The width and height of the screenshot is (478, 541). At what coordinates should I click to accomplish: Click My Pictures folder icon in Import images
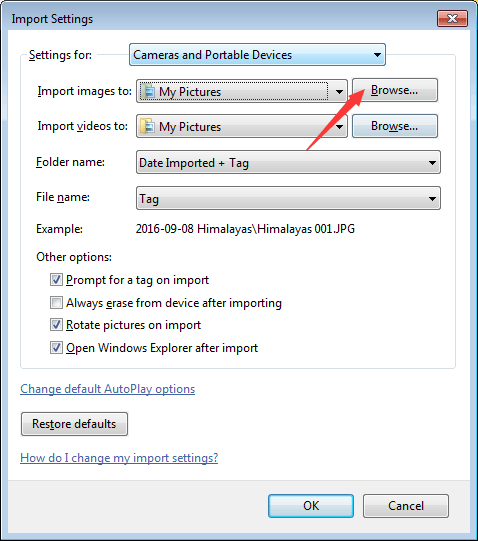147,91
